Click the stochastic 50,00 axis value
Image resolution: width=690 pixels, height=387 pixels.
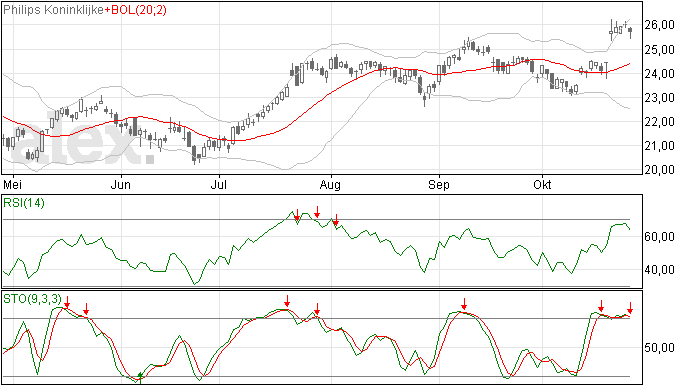coord(660,348)
